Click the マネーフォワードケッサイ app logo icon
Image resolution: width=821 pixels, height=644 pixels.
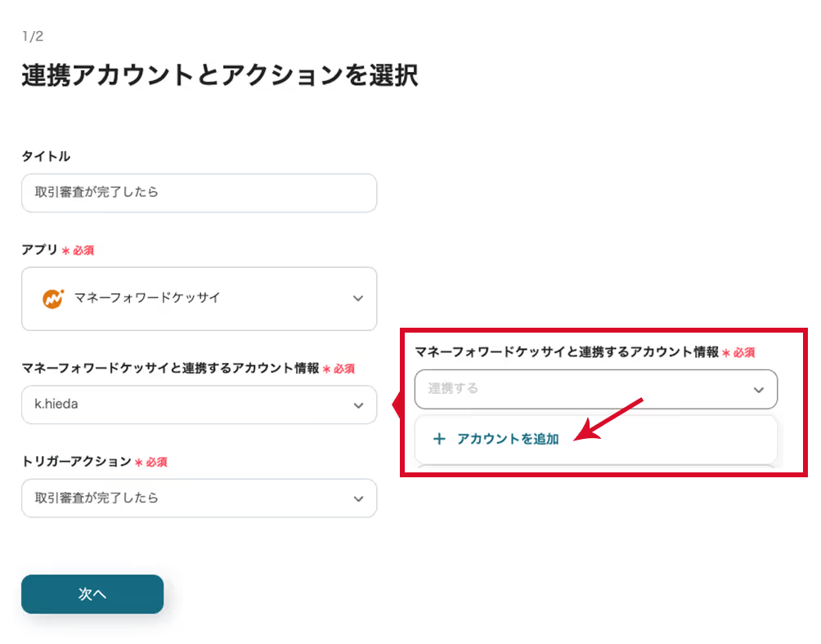coord(53,299)
